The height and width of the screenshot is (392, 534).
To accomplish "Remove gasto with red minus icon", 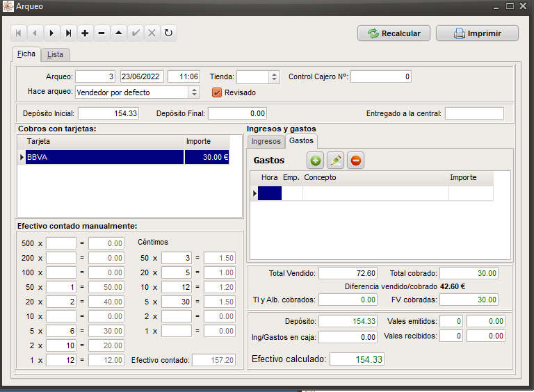I will tap(355, 161).
